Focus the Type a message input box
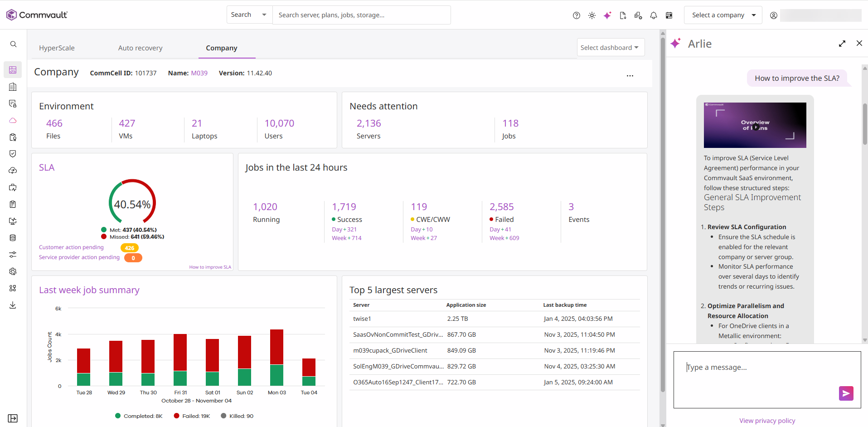Viewport: 868px width, 427px height. click(x=767, y=380)
